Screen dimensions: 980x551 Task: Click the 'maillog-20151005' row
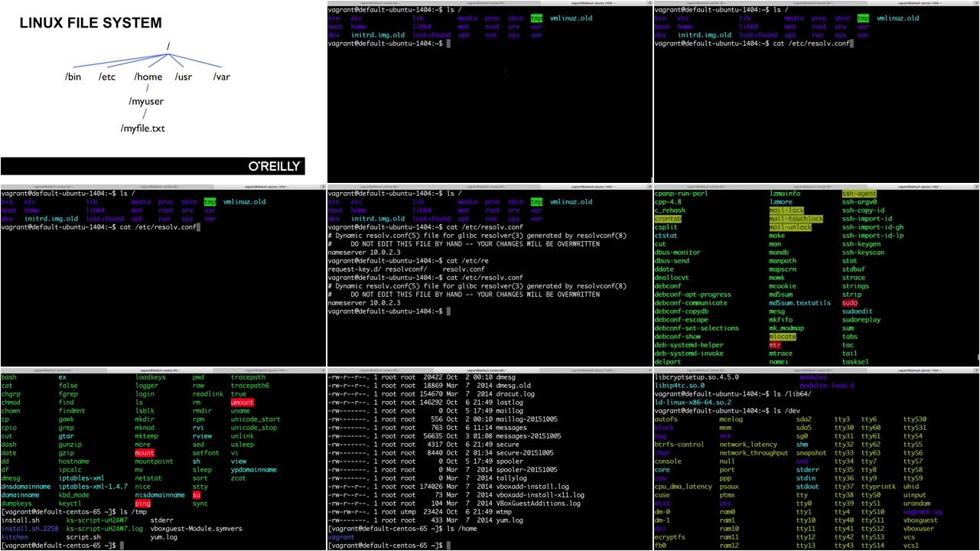click(444, 419)
